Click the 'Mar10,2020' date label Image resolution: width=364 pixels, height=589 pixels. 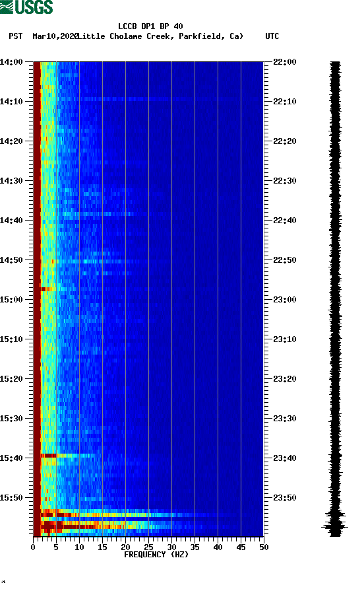[55, 36]
